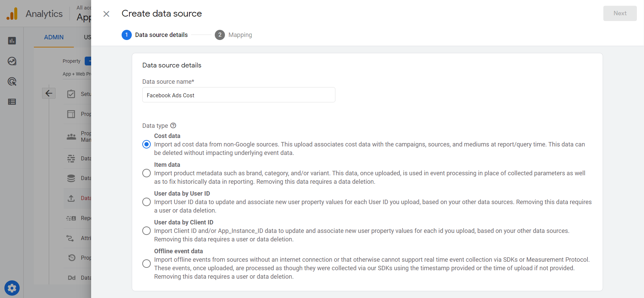Image resolution: width=644 pixels, height=298 pixels.
Task: Click the Property column label
Action: coord(71,61)
